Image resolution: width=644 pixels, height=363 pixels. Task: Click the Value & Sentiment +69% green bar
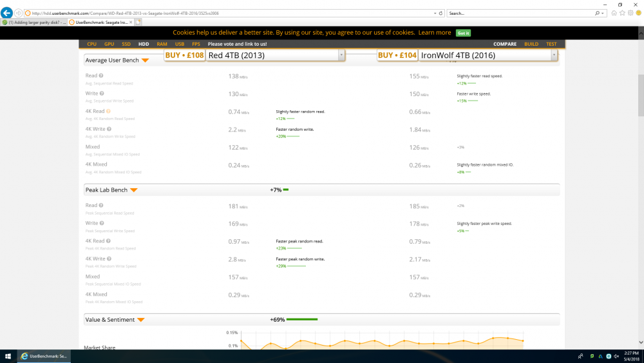tap(302, 319)
